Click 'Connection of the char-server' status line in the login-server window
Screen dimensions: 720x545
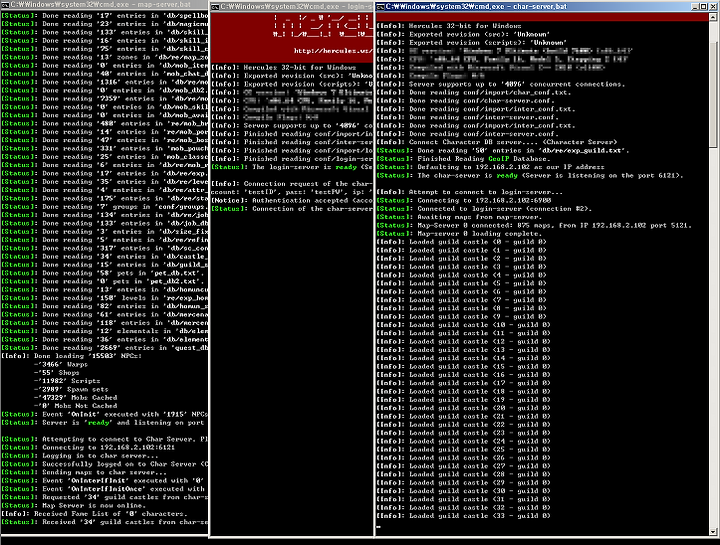pyautogui.click(x=292, y=208)
